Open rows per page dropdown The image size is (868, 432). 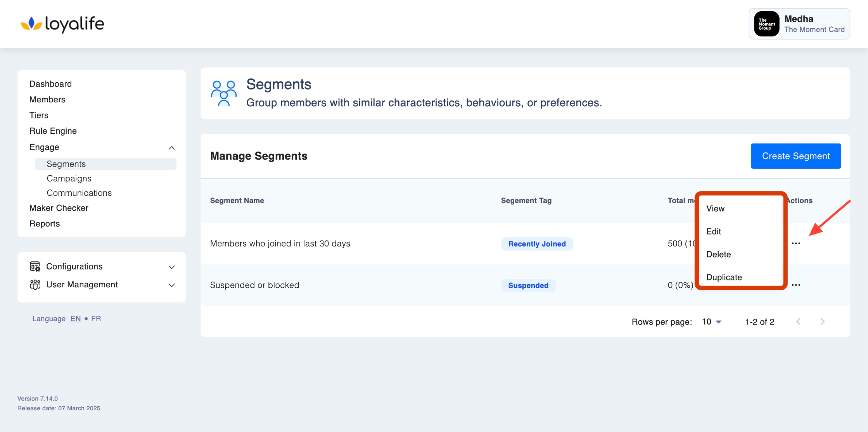point(712,322)
